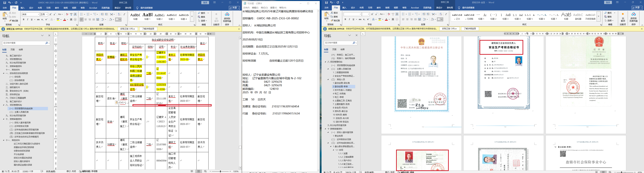Increase font size in the left Word ribbon
The height and width of the screenshot is (173, 644).
click(50, 14)
